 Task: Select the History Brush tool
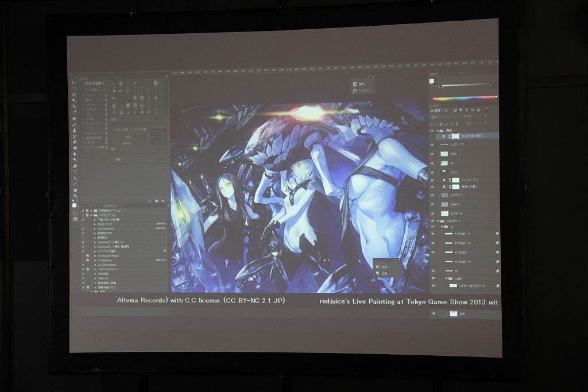(75, 136)
